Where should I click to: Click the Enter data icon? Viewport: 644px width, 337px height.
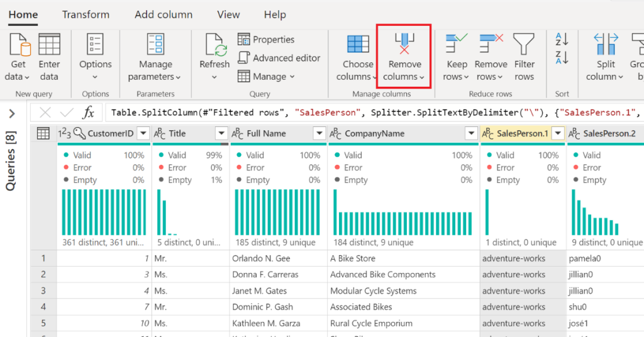click(x=49, y=45)
